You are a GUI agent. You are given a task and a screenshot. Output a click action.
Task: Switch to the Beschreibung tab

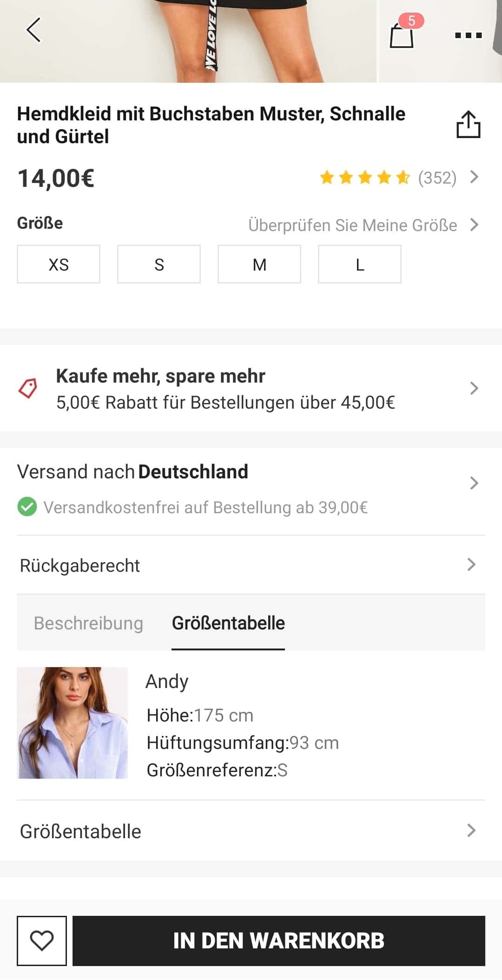88,623
